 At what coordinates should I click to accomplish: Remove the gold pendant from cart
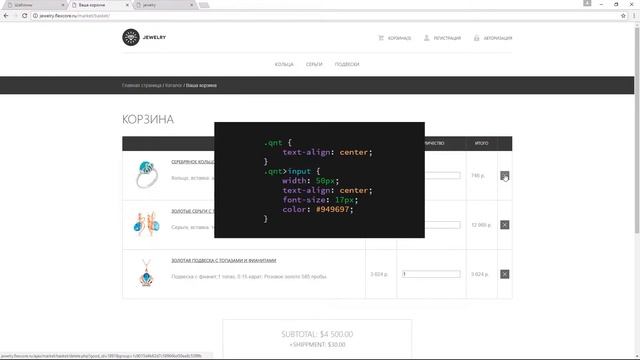pyautogui.click(x=504, y=274)
